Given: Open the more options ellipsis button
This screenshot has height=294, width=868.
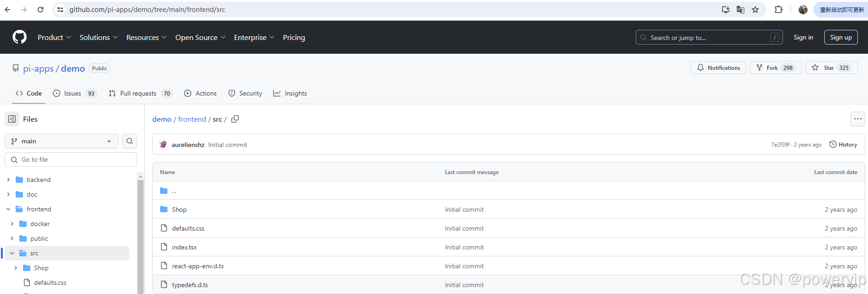Looking at the screenshot, I should click(x=858, y=119).
